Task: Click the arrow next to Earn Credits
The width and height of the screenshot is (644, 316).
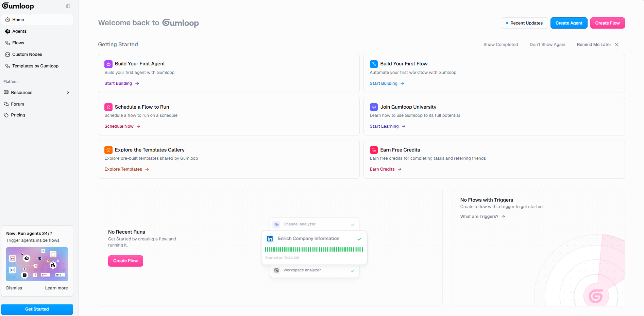Action: 400,169
